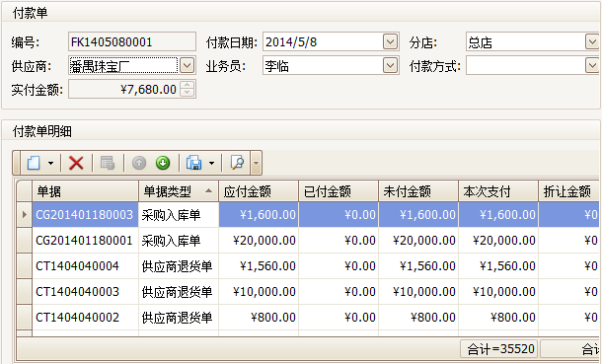
Task: Click the 合计=35520 footer total
Action: [499, 348]
